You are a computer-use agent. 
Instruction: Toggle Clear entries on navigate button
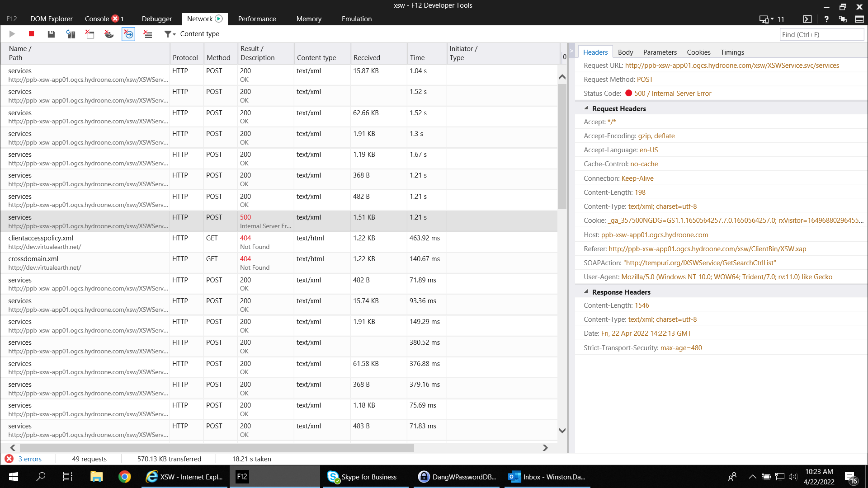[128, 34]
